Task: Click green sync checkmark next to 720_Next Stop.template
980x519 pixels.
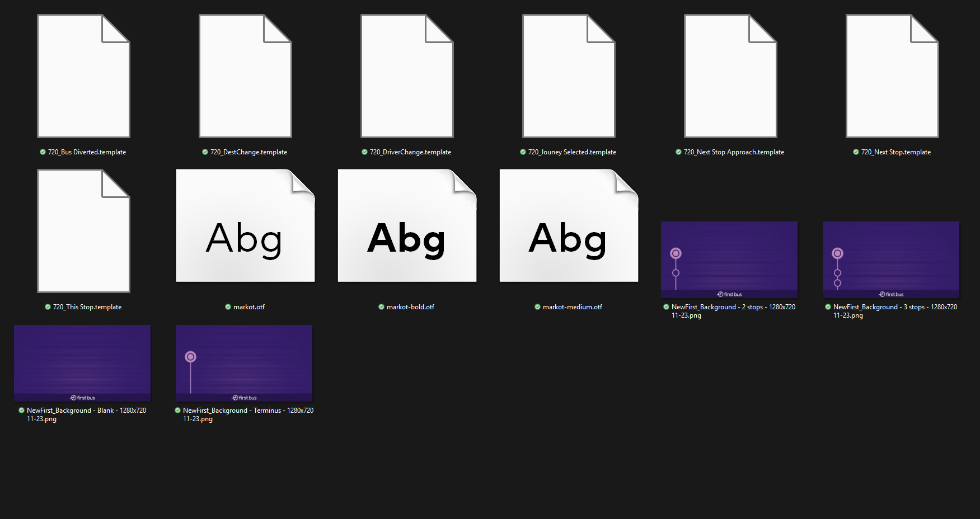Action: tap(856, 152)
